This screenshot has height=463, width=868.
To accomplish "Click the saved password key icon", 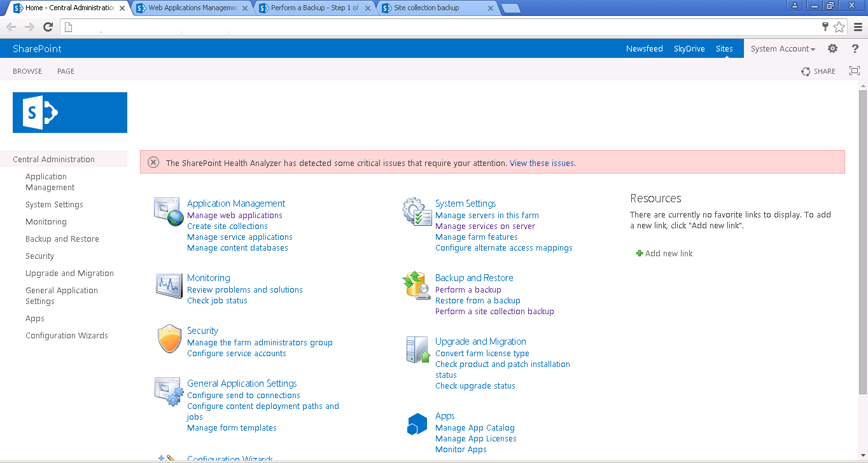I will pos(825,27).
